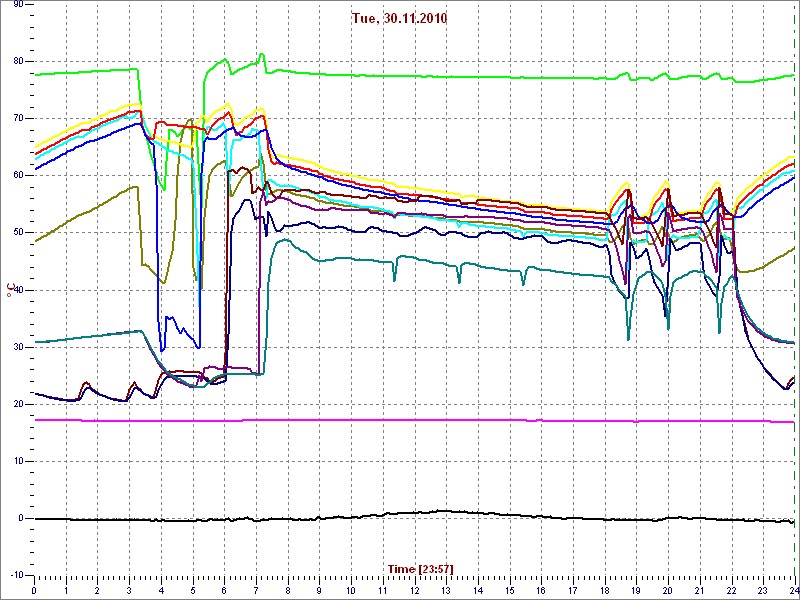
Task: Select the olive curve at hour 0
Action: [x=37, y=240]
